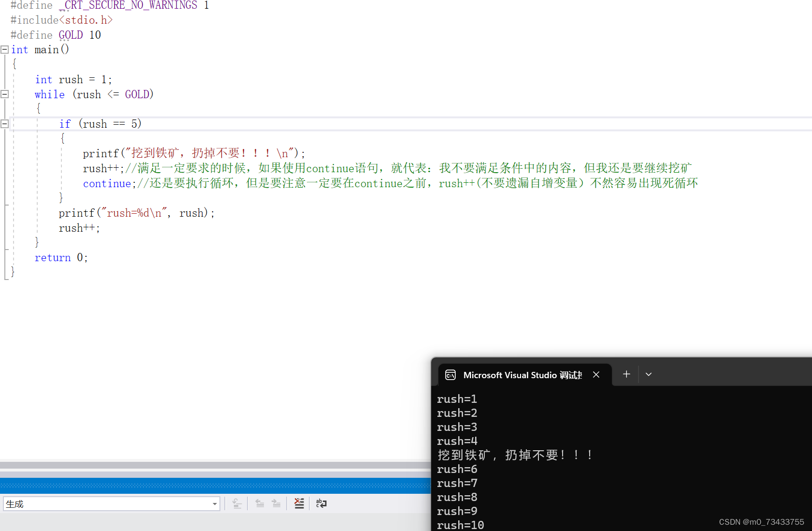This screenshot has width=812, height=531.
Task: Select the Microsoft Visual Studio 调试控制台 tab
Action: tap(522, 374)
